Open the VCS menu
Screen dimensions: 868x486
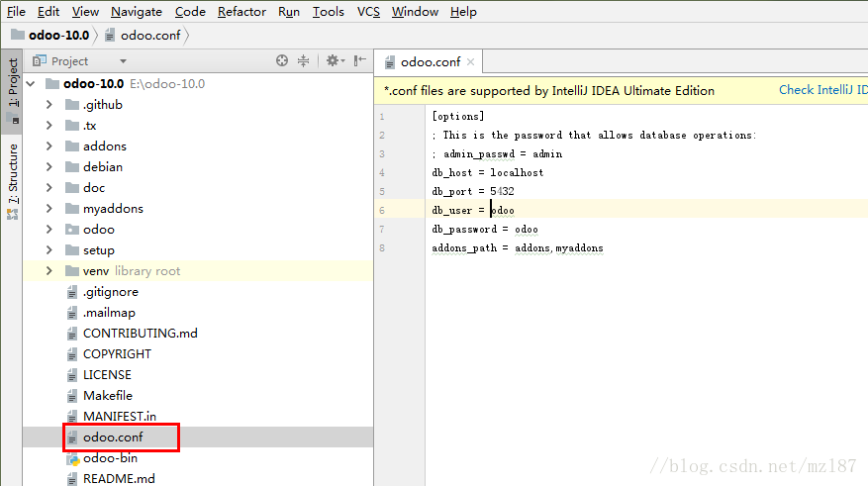pos(368,12)
